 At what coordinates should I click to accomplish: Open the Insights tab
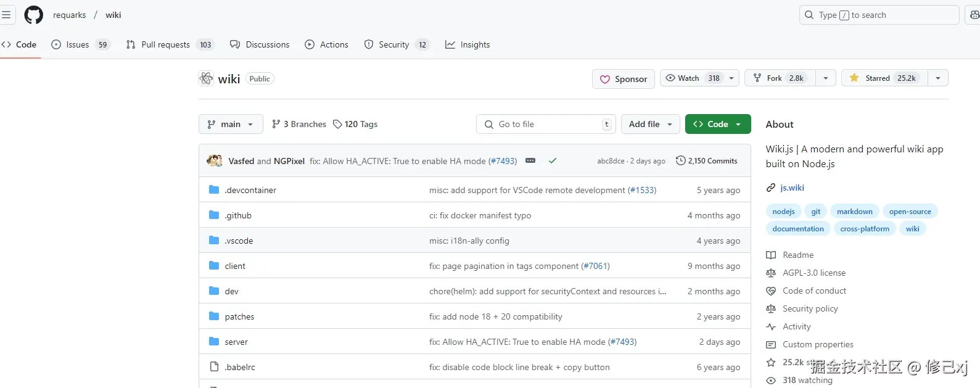pos(467,44)
